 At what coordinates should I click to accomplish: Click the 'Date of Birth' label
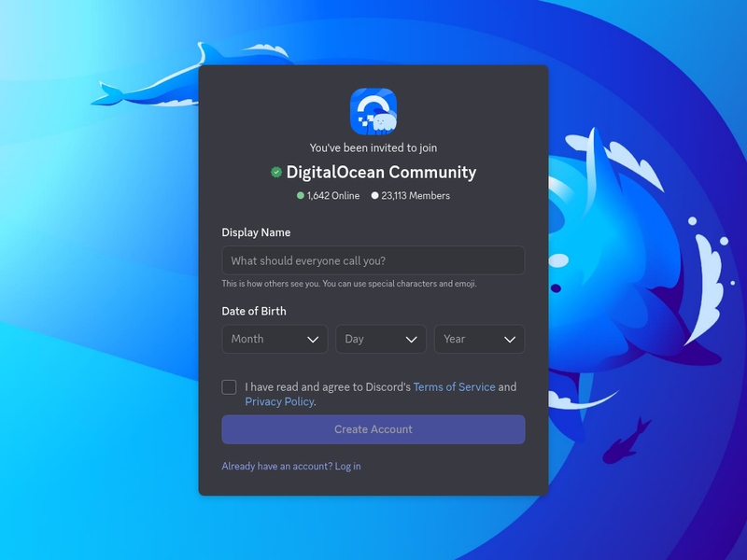[x=254, y=312]
